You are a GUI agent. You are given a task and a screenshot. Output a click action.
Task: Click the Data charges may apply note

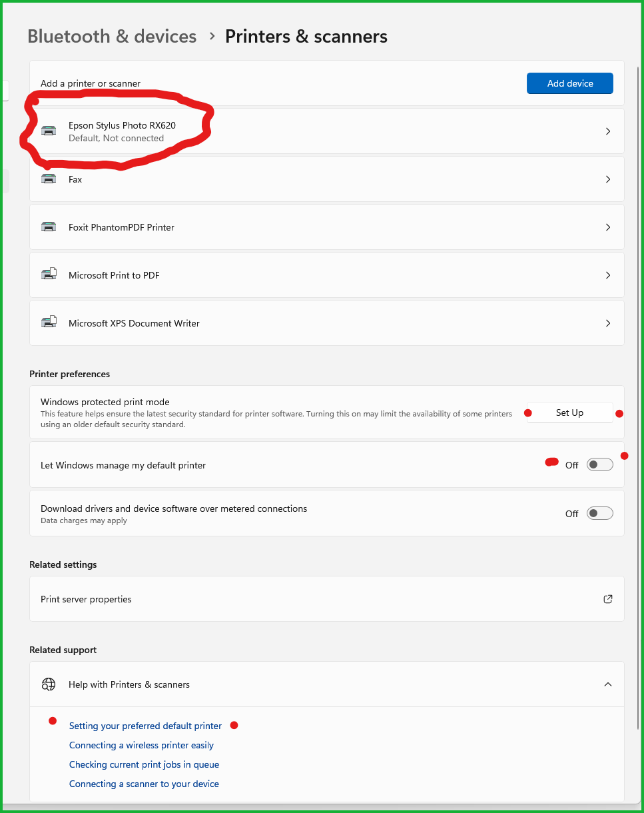pos(84,520)
